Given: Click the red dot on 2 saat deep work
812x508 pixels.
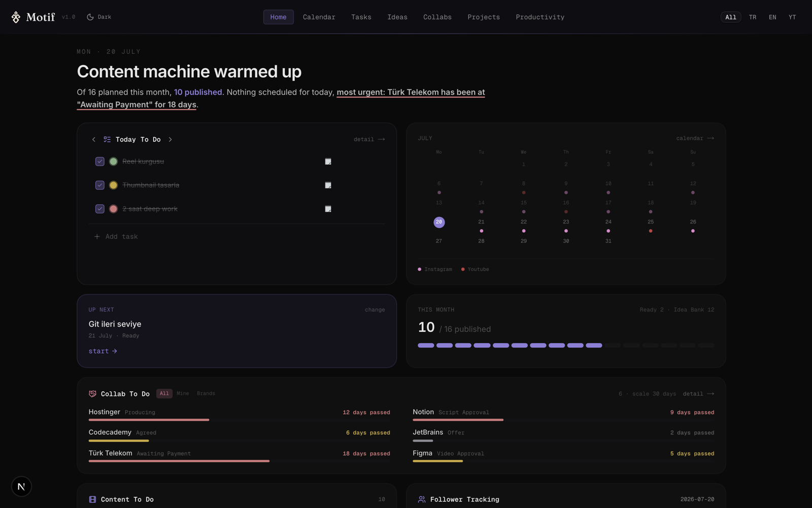Looking at the screenshot, I should (x=114, y=209).
